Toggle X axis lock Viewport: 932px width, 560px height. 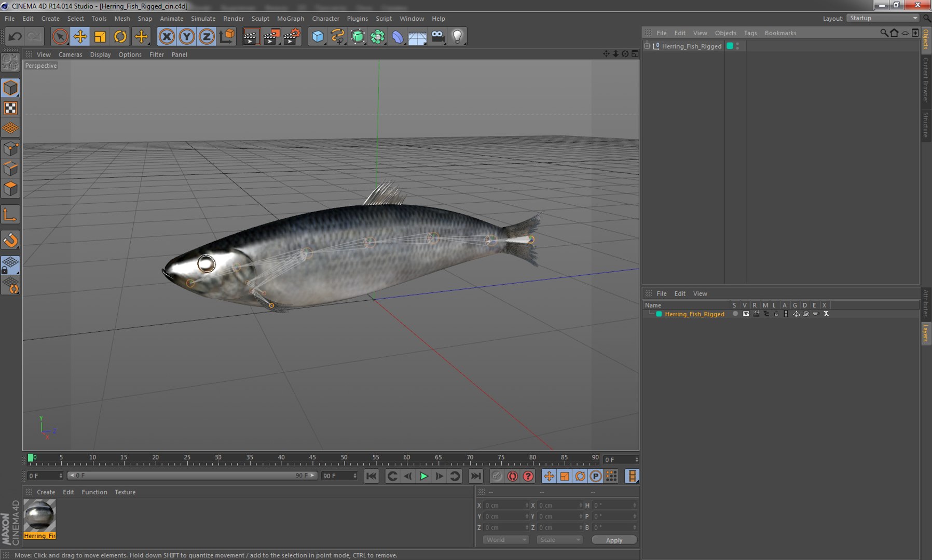tap(167, 36)
